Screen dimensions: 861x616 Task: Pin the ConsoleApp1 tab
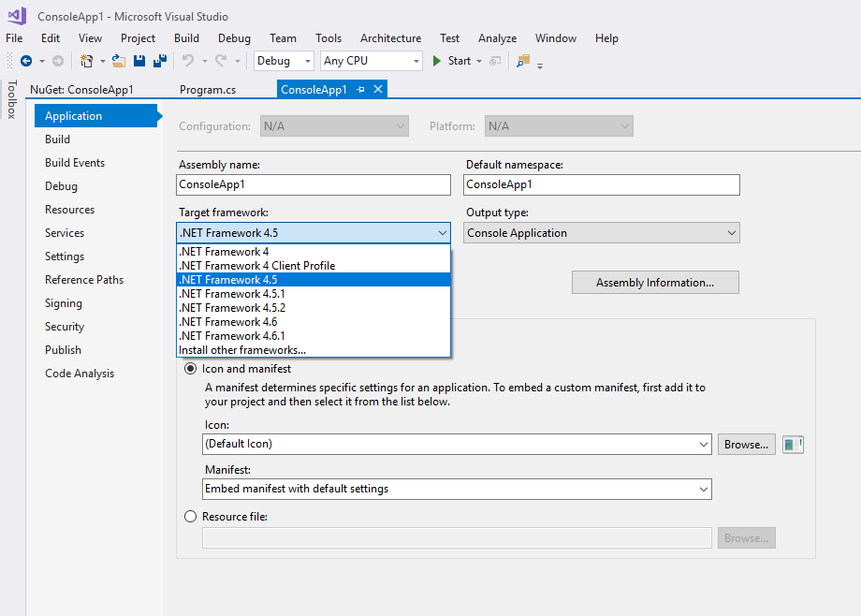(x=360, y=89)
